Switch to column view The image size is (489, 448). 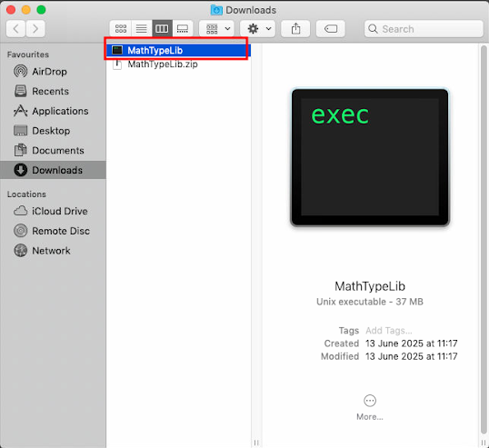[162, 29]
